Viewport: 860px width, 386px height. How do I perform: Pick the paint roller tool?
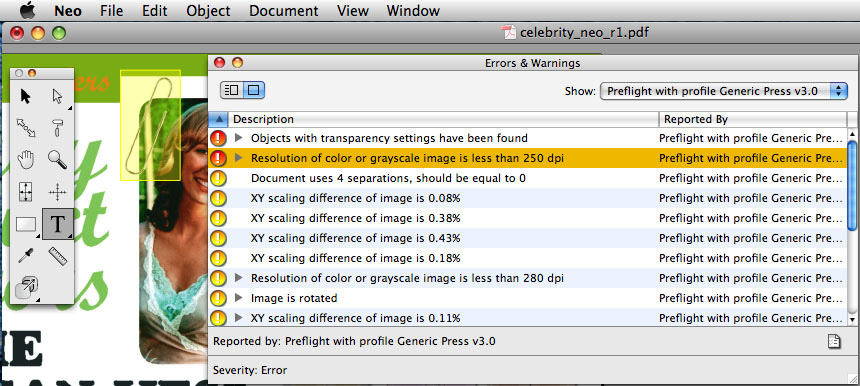pos(57,128)
